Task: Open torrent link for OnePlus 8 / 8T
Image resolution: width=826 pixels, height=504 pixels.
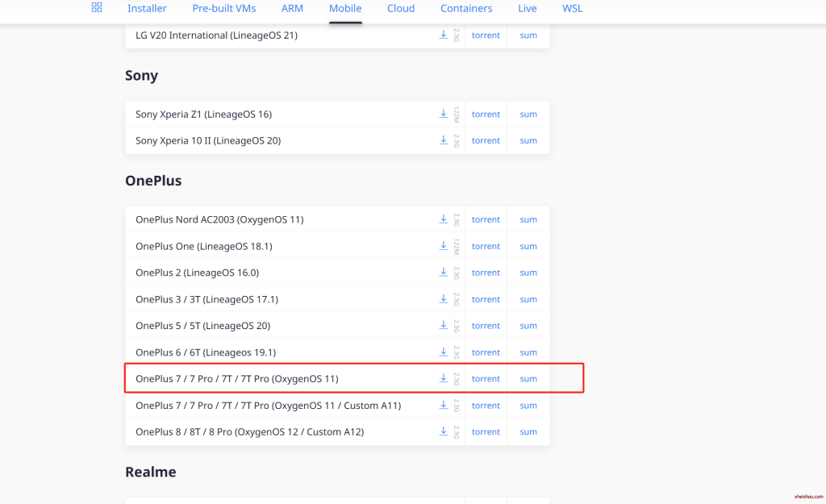Action: 486,432
